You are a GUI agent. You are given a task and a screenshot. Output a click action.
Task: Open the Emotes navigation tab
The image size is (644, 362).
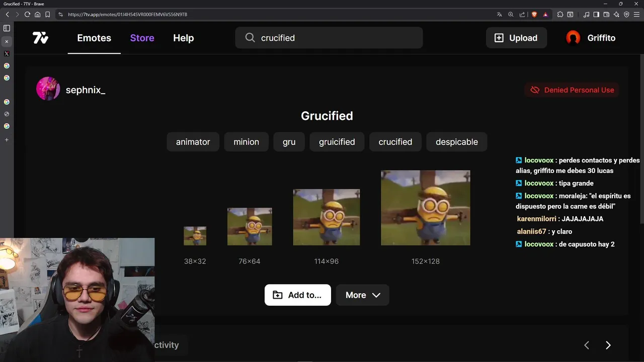click(94, 38)
